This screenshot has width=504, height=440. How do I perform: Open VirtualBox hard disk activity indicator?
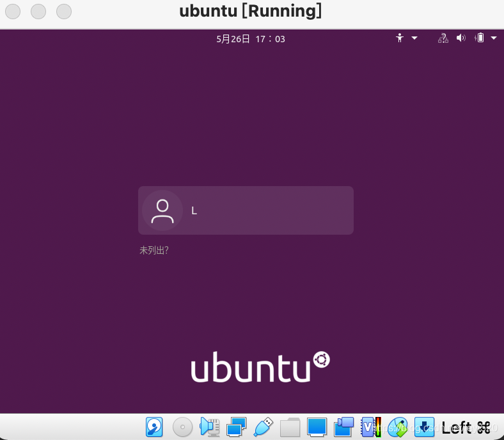click(154, 427)
